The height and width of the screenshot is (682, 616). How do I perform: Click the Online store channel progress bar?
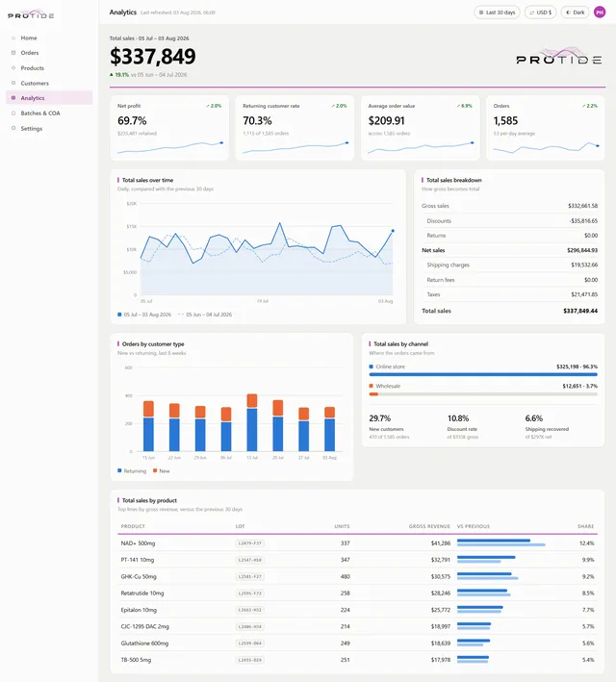(x=483, y=374)
